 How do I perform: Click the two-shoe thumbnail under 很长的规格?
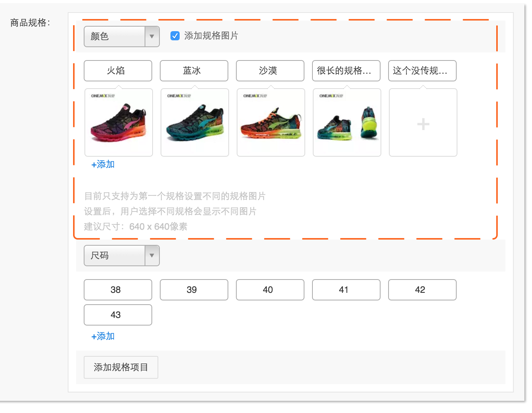pos(347,122)
